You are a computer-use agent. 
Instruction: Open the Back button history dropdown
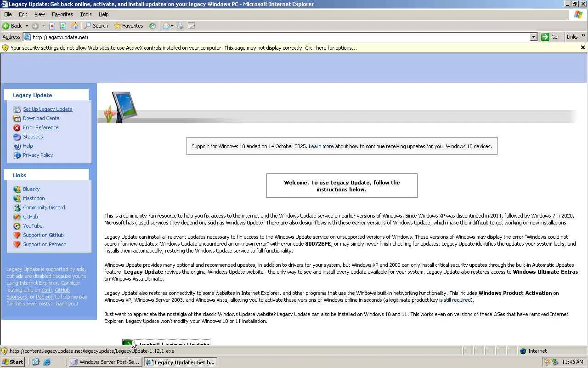pyautogui.click(x=27, y=26)
